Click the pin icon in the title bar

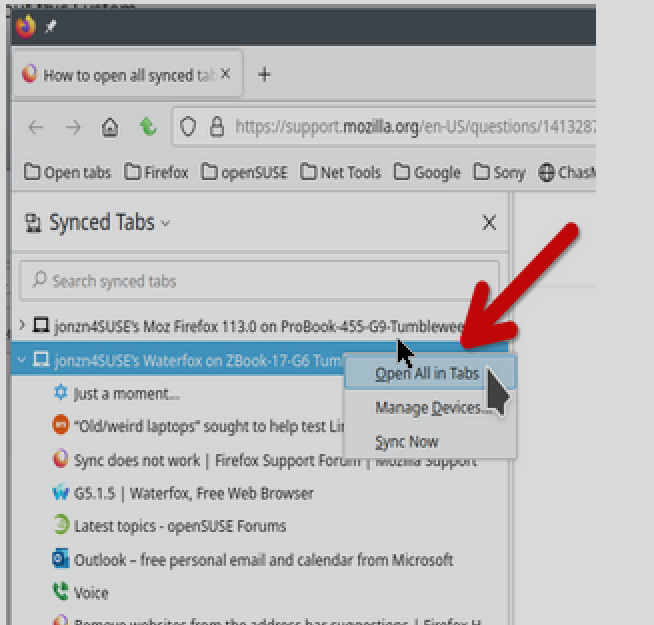click(x=50, y=27)
